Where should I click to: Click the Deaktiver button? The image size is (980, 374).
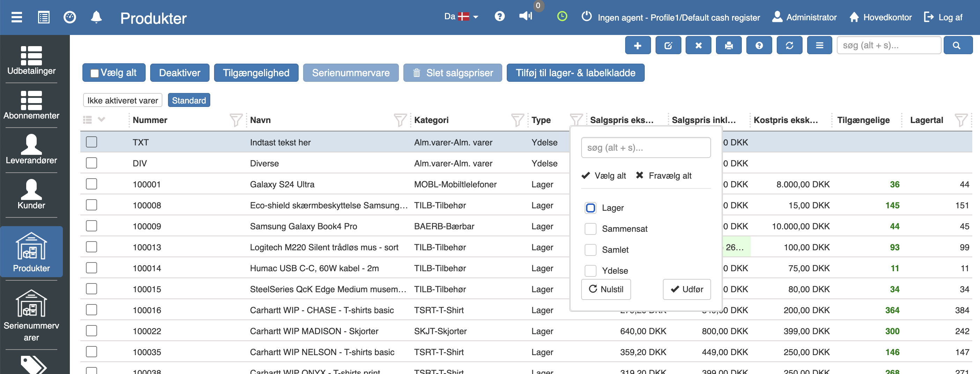tap(180, 73)
